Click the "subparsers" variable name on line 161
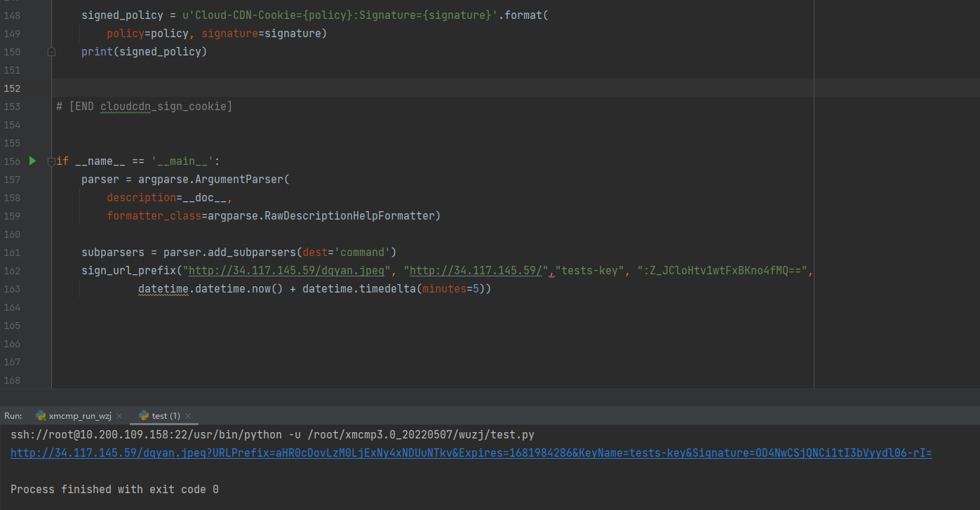 (113, 253)
